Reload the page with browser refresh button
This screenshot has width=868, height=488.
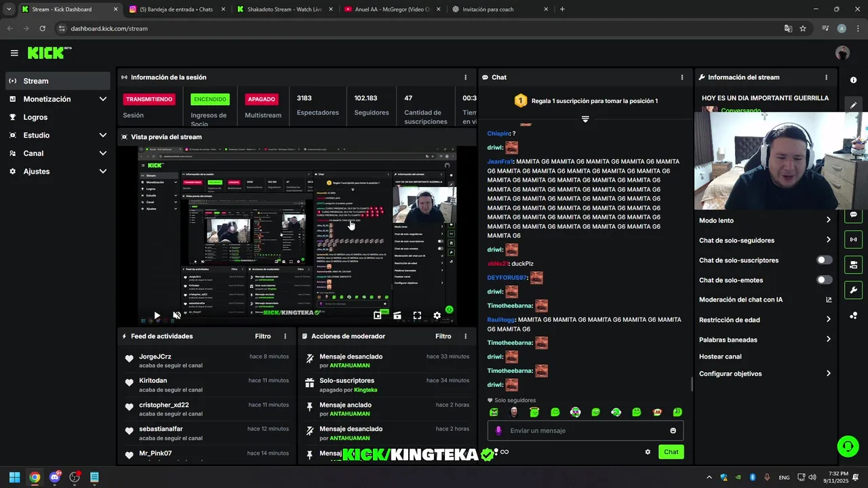pyautogui.click(x=42, y=28)
